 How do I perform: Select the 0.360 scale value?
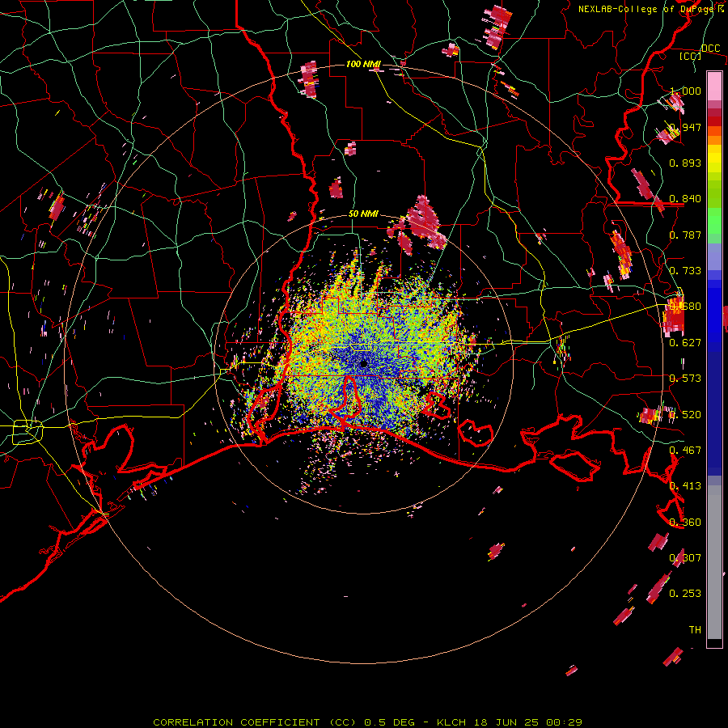(685, 523)
